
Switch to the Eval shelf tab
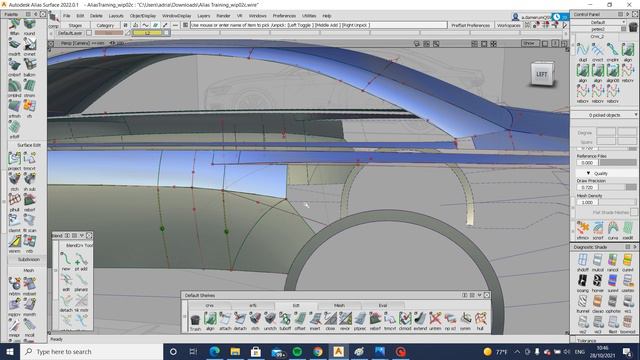coord(383,305)
